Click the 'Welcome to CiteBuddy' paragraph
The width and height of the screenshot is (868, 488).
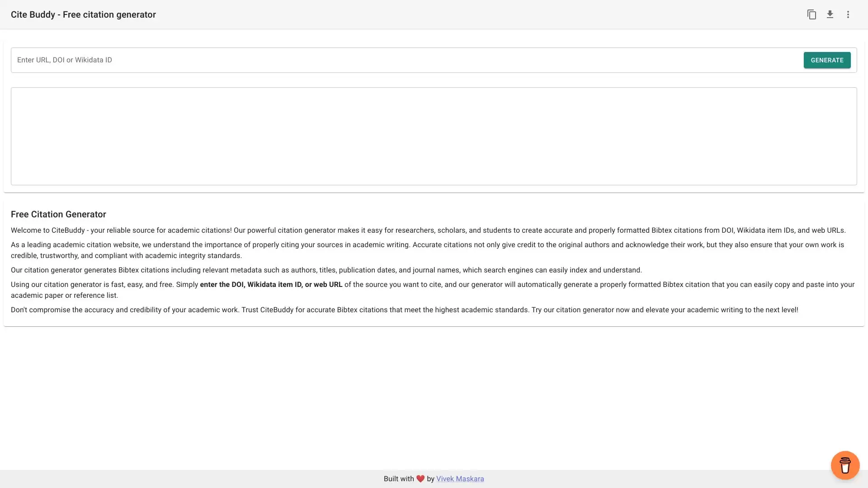tap(428, 230)
